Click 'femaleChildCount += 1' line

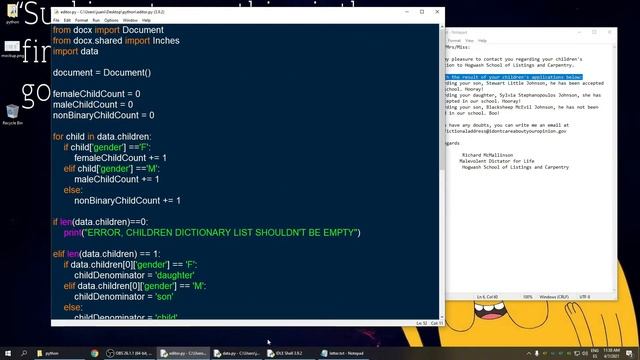pos(120,158)
